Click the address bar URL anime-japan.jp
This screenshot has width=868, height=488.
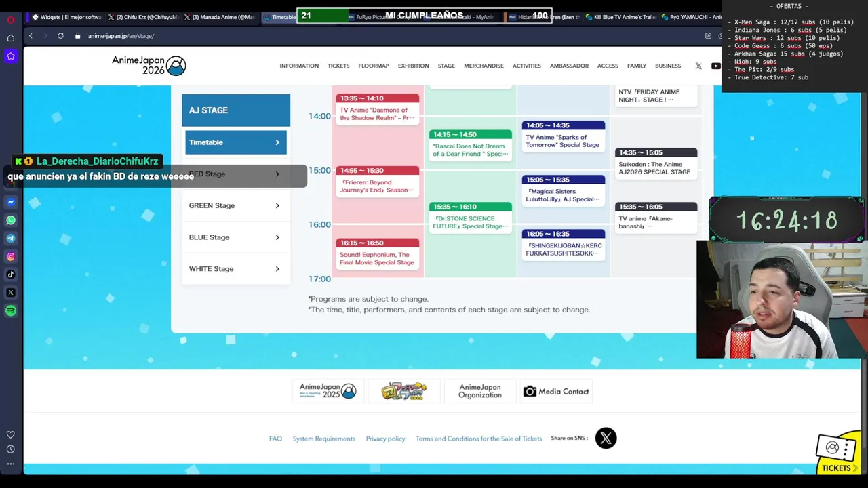pyautogui.click(x=121, y=36)
